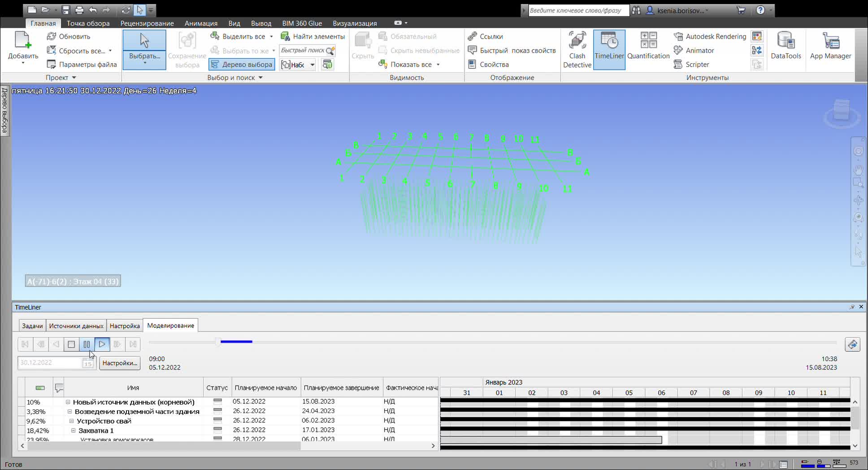Open Источники данных tab in TimeLiner
The image size is (868, 470).
[x=76, y=326]
